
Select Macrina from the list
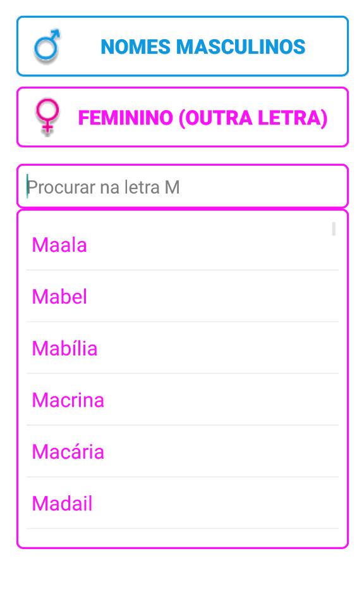(x=68, y=400)
